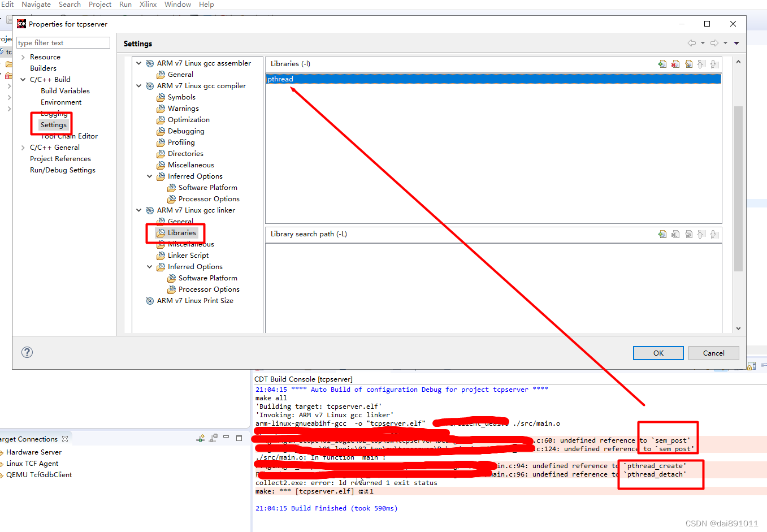767x532 pixels.
Task: Open back history dropdown arrow
Action: (x=703, y=43)
